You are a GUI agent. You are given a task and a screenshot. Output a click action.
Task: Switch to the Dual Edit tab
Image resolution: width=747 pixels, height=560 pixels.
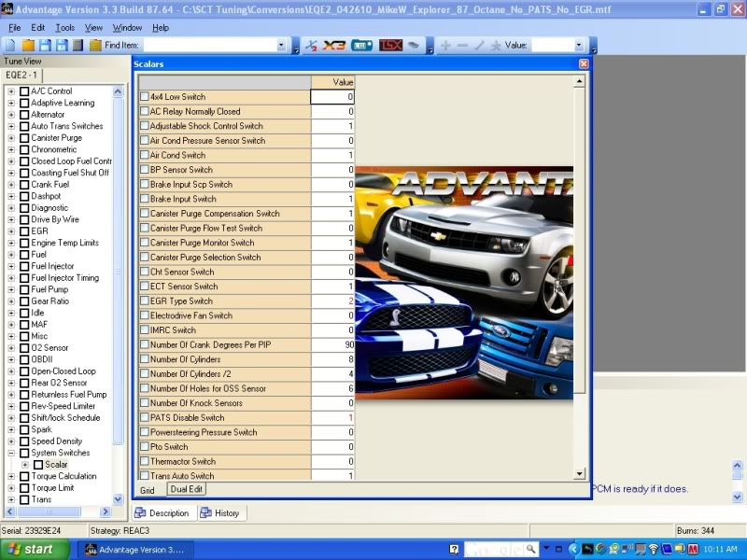[x=186, y=489]
